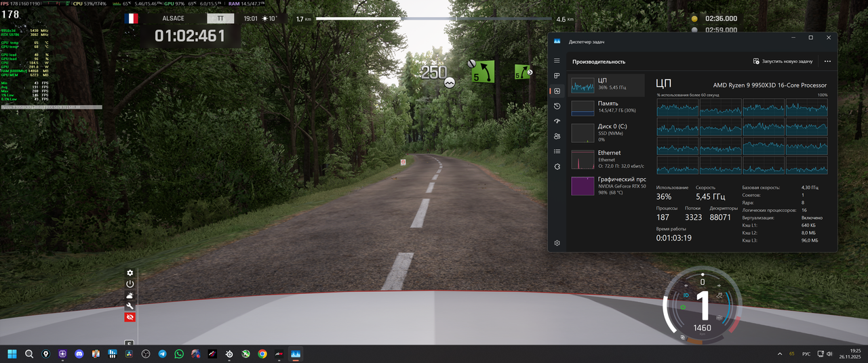868x363 pixels.
Task: Open the weather settings cloud icon
Action: 130,295
